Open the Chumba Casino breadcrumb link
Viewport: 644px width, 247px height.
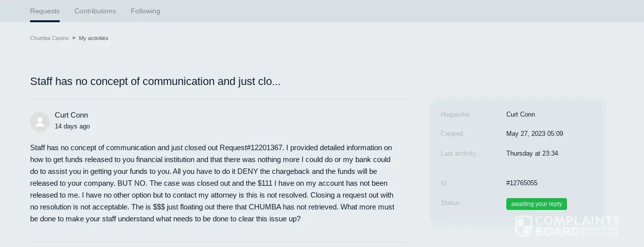pos(49,38)
